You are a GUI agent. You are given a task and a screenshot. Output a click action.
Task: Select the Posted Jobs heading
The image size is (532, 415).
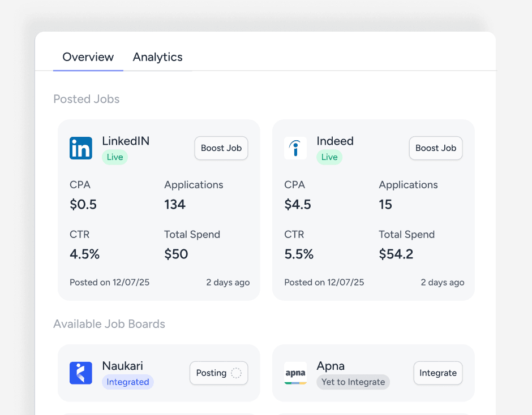click(x=87, y=99)
